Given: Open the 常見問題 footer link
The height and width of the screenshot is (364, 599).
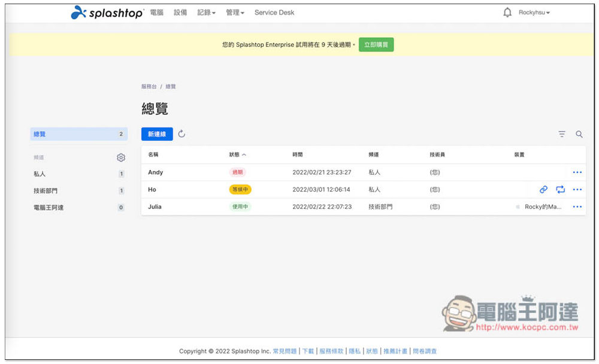Looking at the screenshot, I should click(x=285, y=351).
